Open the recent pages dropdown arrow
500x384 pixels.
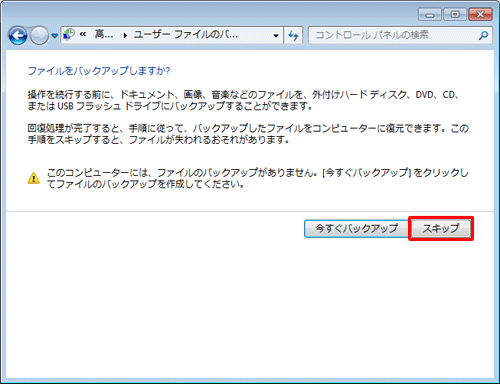pyautogui.click(x=55, y=36)
